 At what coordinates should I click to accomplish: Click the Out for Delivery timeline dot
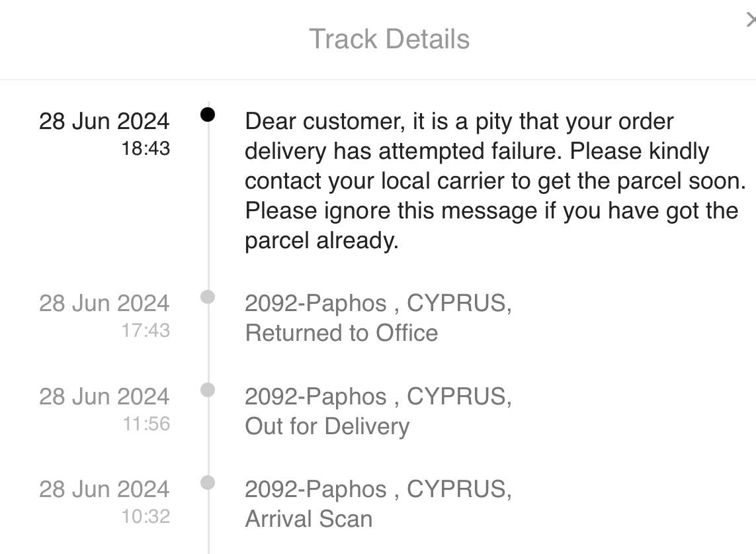208,389
